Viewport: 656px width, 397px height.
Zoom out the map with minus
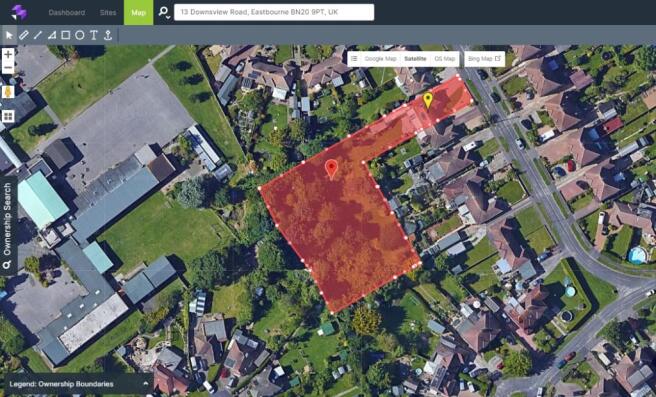(8, 68)
